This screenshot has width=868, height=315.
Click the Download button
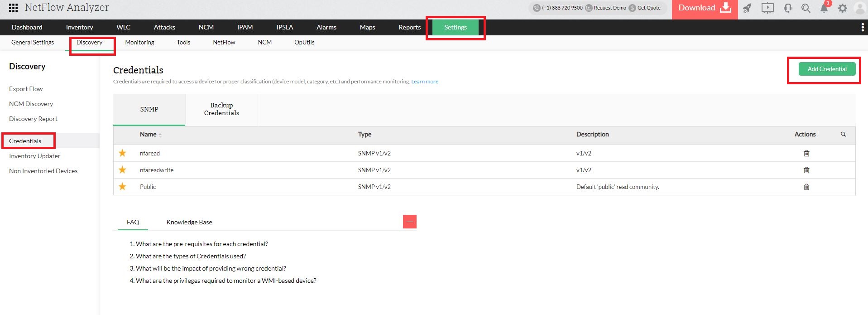705,9
